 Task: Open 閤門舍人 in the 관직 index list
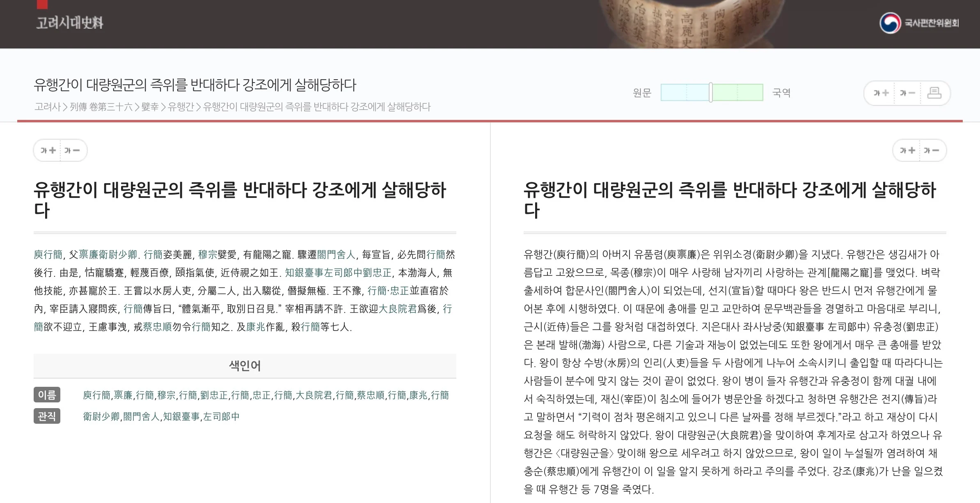(141, 416)
